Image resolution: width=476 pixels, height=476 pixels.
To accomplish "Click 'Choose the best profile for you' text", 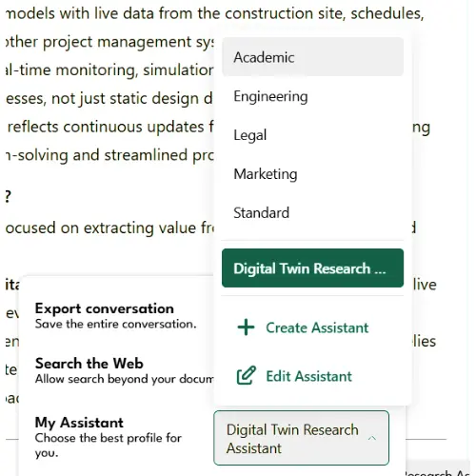I will (108, 446).
